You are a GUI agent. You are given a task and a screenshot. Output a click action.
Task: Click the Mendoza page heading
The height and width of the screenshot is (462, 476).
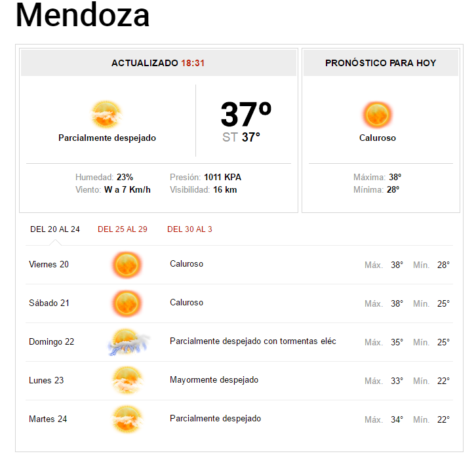[x=83, y=16]
